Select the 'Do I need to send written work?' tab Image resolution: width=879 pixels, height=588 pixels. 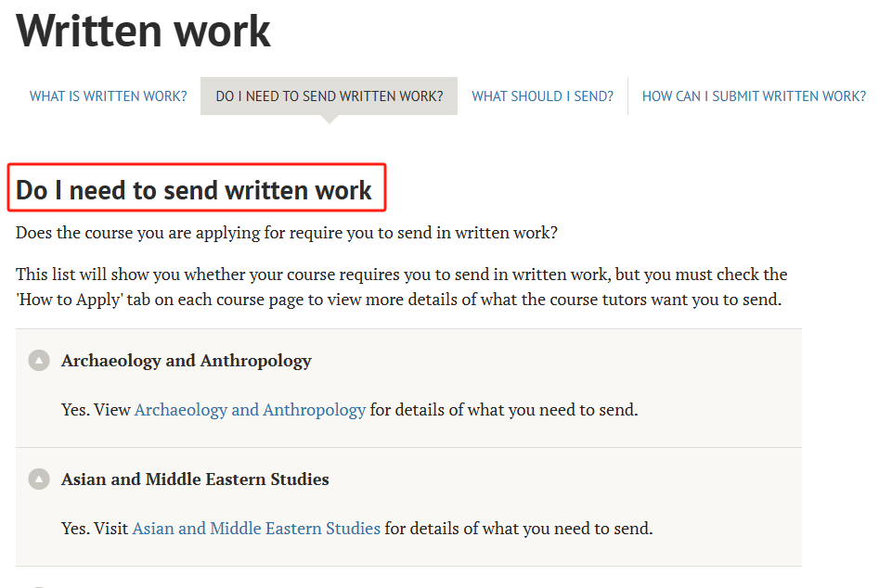329,96
